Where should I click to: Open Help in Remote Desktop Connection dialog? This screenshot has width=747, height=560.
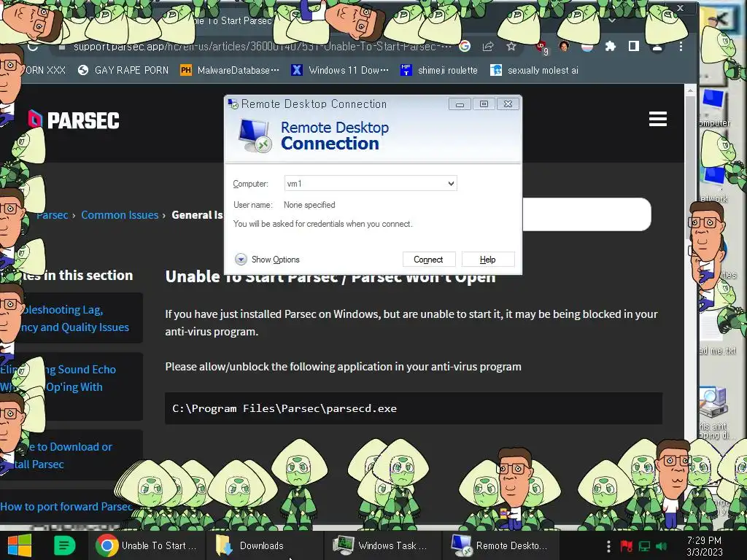click(487, 260)
